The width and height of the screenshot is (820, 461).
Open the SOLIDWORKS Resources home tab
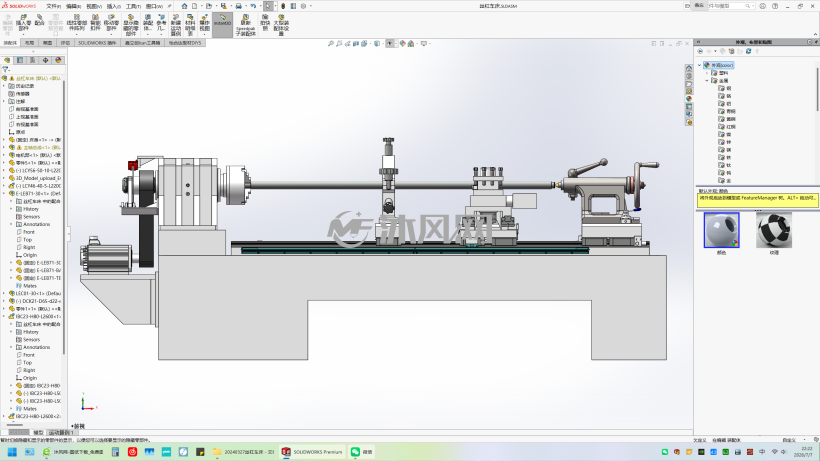click(x=689, y=68)
